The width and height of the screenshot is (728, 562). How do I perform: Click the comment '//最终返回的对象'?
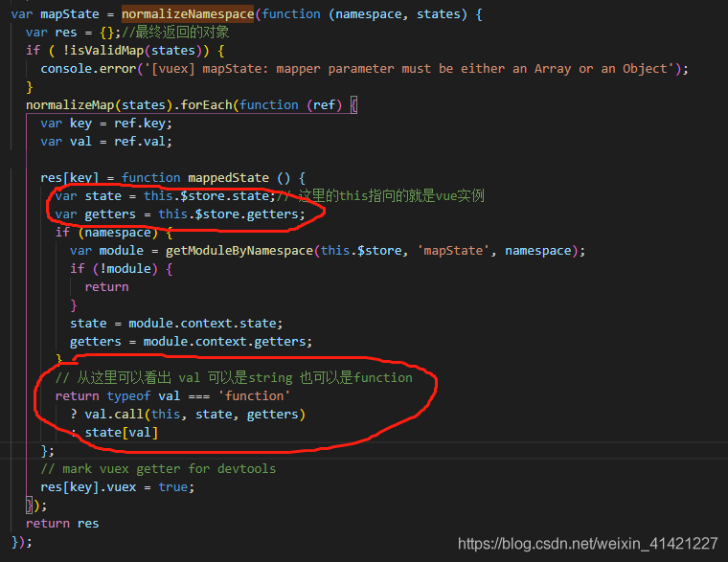tap(175, 32)
